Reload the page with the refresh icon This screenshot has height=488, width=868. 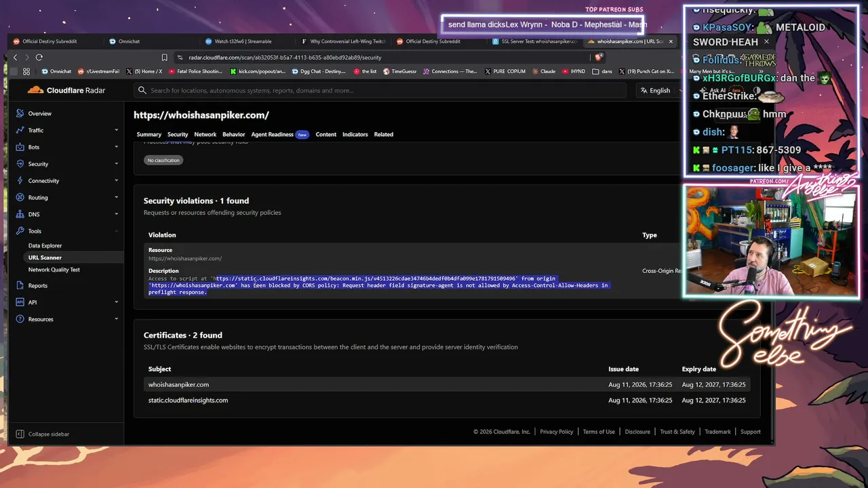pos(39,58)
